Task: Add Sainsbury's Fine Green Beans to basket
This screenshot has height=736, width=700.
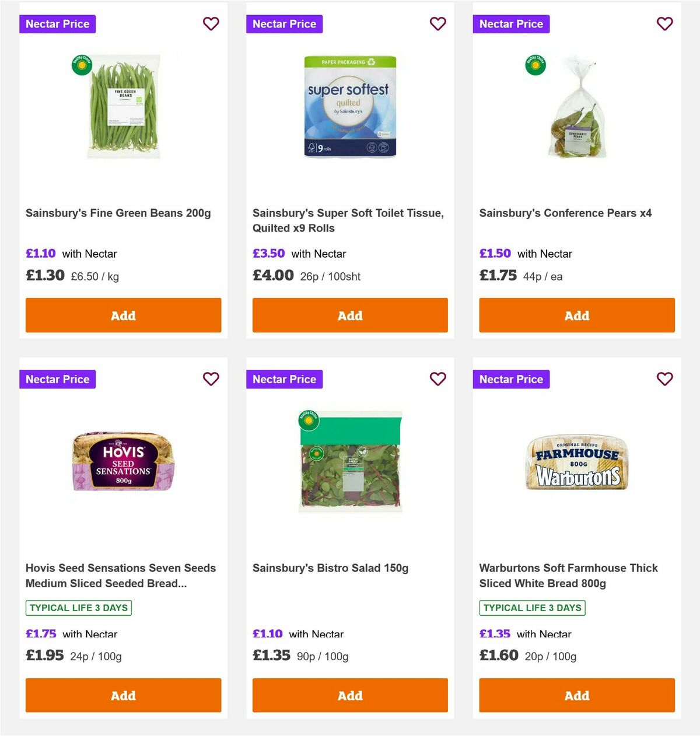Action: coord(123,315)
